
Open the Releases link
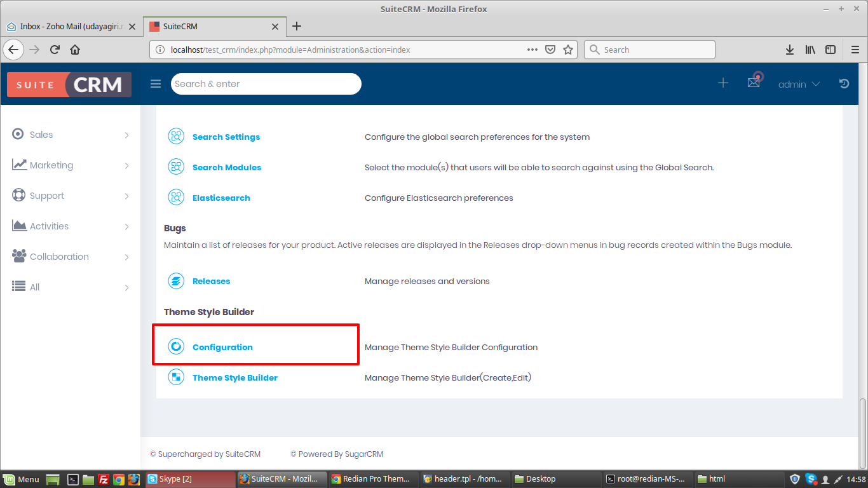click(x=211, y=281)
